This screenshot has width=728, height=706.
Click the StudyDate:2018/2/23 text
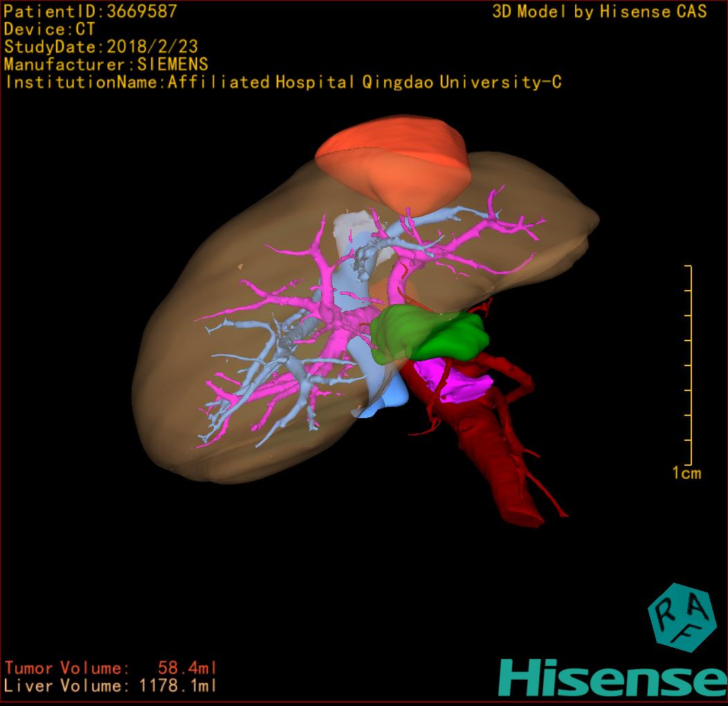point(101,47)
